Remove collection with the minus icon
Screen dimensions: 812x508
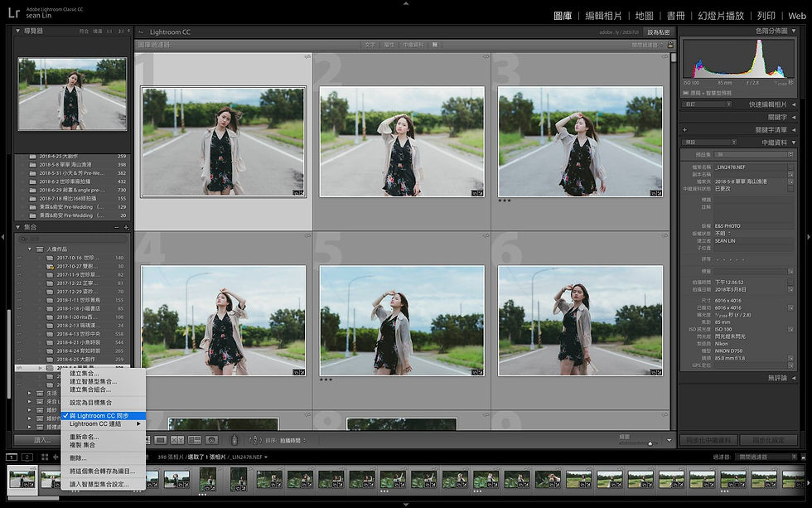click(117, 227)
